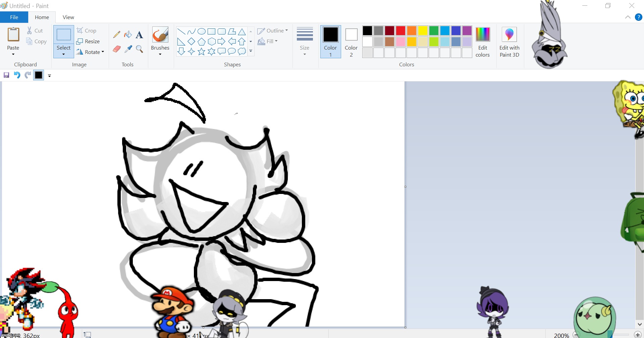Expand the Rotate dropdown
644x338 pixels.
coord(90,52)
